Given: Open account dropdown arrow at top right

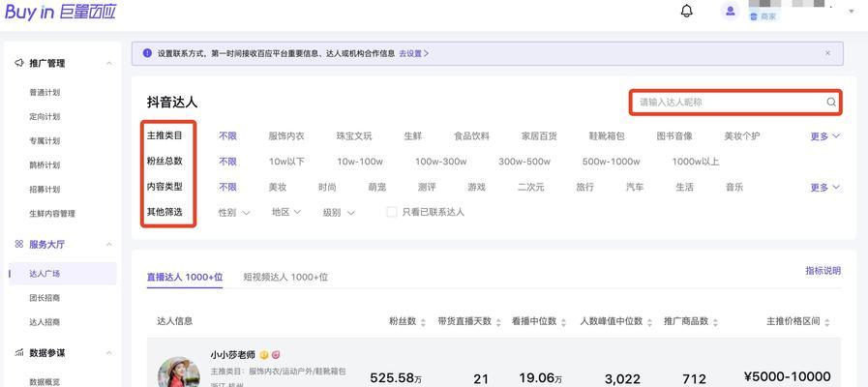Looking at the screenshot, I should click(x=851, y=11).
